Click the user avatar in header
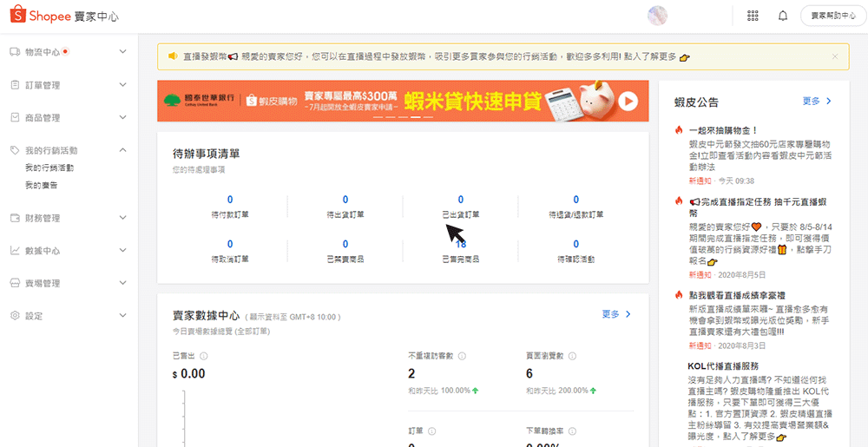The width and height of the screenshot is (868, 447). click(x=658, y=16)
